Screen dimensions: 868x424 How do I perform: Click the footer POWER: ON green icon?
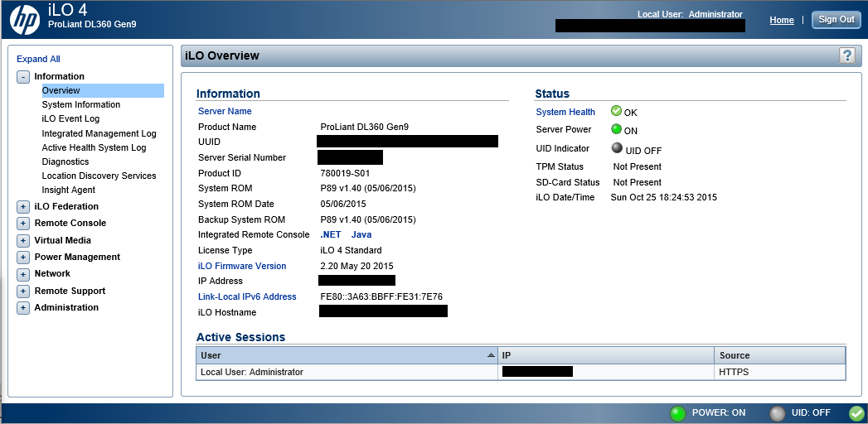tap(677, 413)
